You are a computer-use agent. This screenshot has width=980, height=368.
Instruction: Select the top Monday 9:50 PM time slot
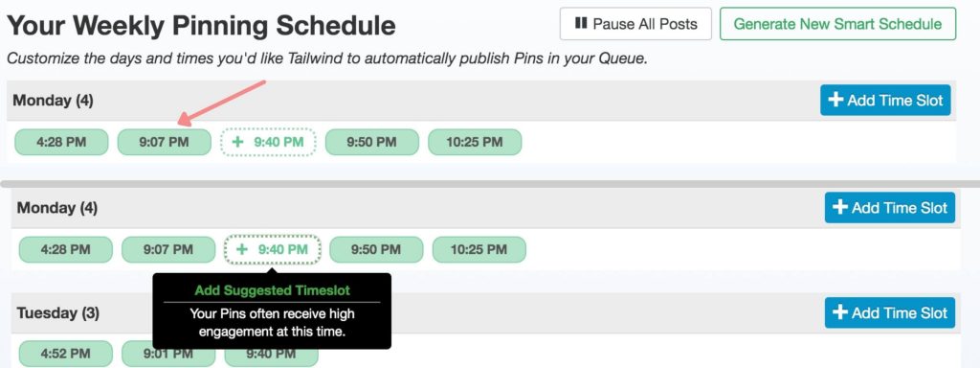372,142
